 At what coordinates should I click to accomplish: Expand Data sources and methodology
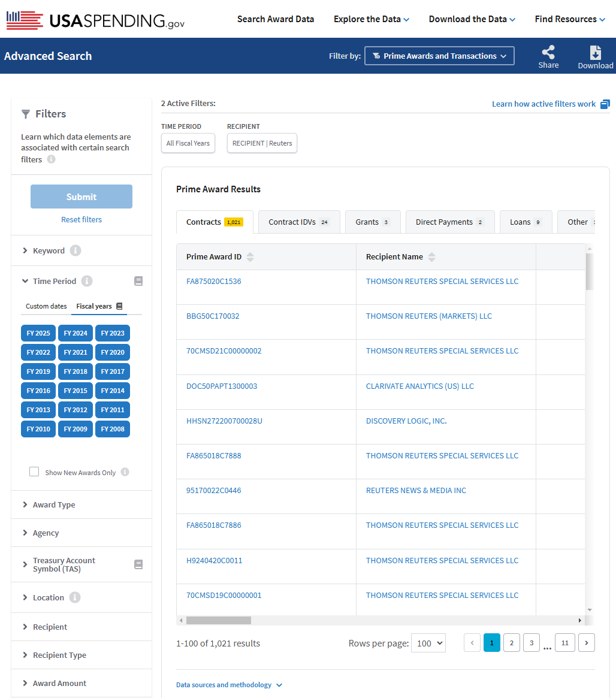(x=229, y=685)
